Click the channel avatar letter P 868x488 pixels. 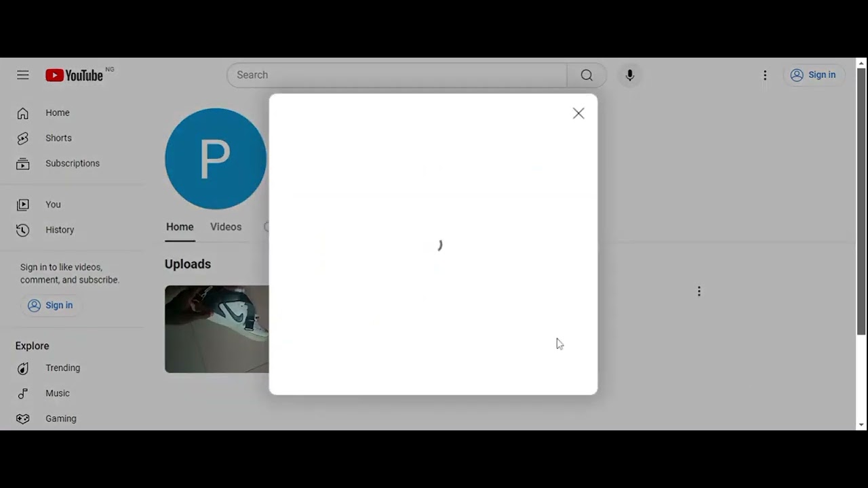coord(216,159)
